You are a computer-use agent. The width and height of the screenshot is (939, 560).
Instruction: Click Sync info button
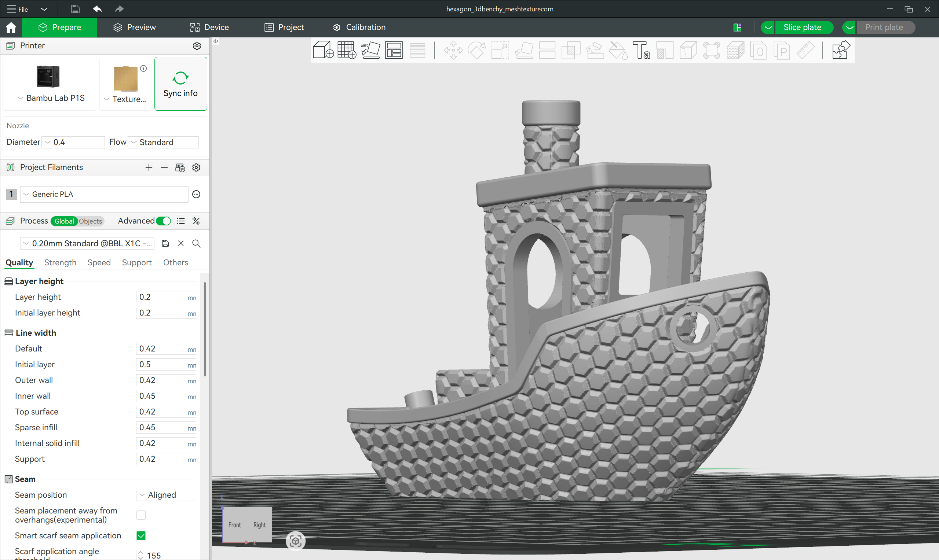coord(180,84)
